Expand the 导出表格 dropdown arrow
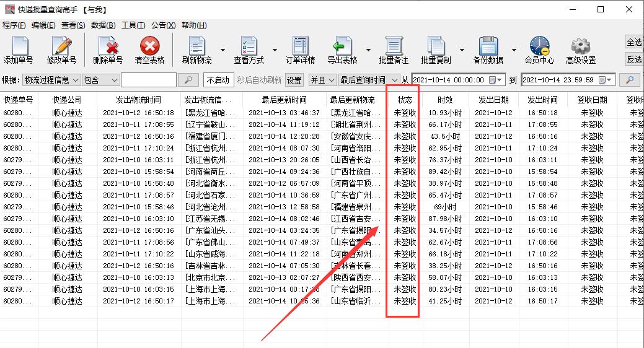Image resolution: width=644 pixels, height=348 pixels. click(x=368, y=50)
